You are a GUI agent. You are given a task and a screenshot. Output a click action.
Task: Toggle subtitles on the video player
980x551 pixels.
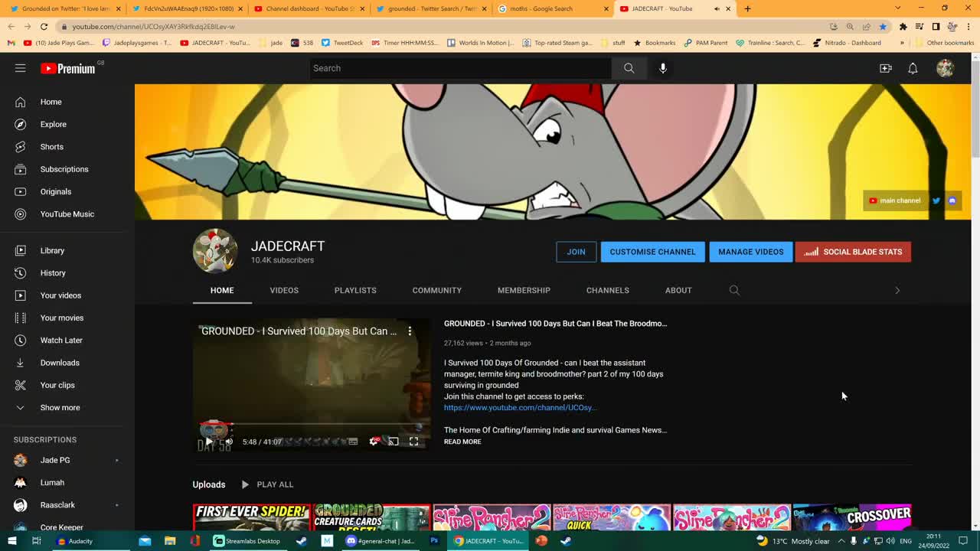click(353, 442)
